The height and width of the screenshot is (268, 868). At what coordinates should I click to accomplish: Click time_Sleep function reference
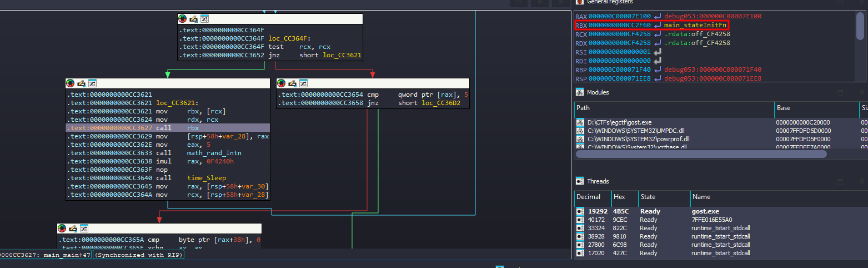[207, 178]
